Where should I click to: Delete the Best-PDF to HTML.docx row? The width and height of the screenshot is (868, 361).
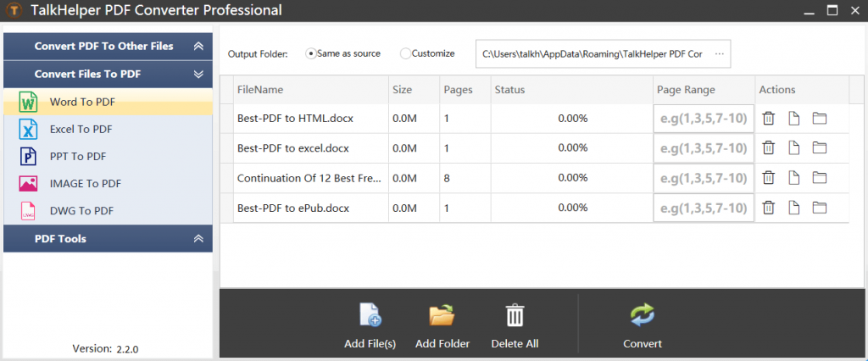click(768, 118)
